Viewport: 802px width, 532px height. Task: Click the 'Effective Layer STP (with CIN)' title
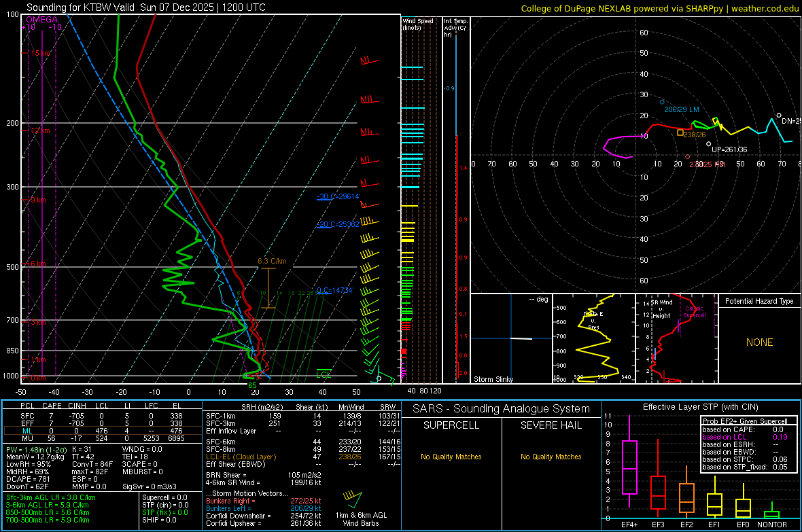(700, 407)
